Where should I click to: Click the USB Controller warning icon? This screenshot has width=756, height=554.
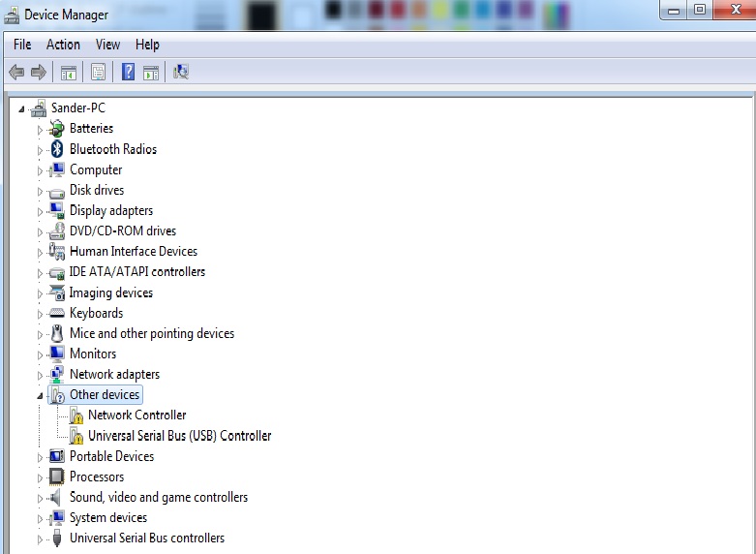point(76,436)
